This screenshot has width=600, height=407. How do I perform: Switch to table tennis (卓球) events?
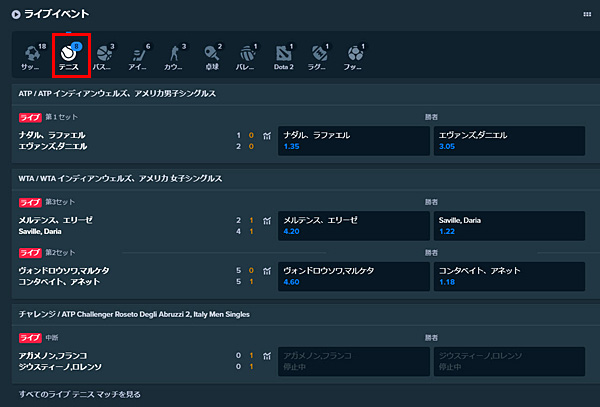click(212, 56)
